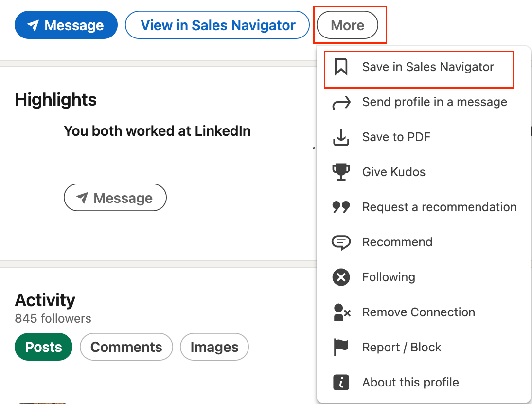
Task: Click the speech bubble icon for Recommend
Action: pyautogui.click(x=341, y=242)
